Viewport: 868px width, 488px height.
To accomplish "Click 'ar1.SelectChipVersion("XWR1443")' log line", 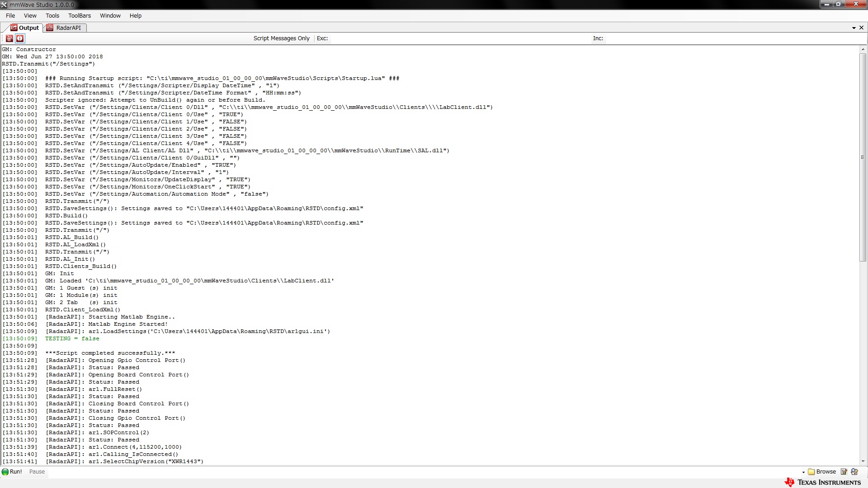I will pos(124,461).
